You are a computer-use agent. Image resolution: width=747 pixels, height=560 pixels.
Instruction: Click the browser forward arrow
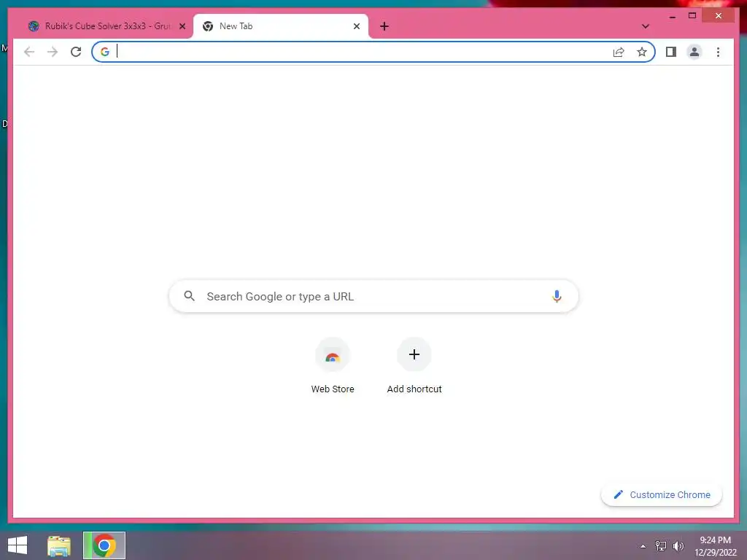click(x=53, y=52)
